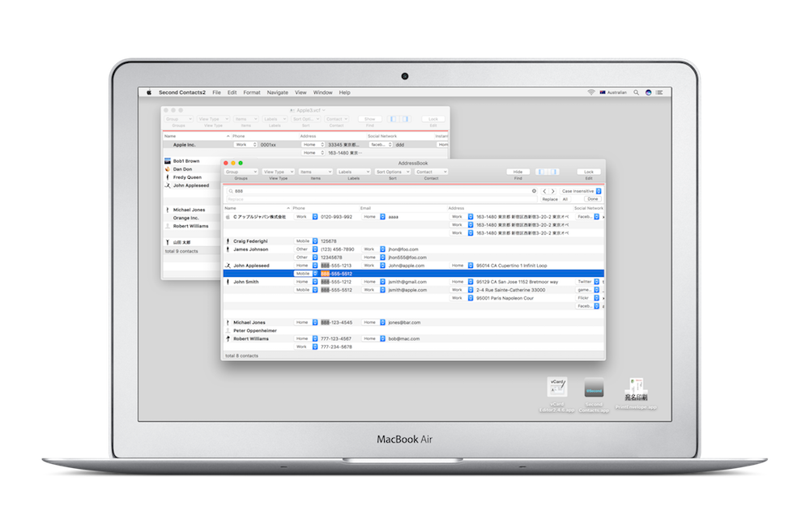Click Hide find button in AddressBook toolbar
This screenshot has width=810, height=532.
[518, 172]
